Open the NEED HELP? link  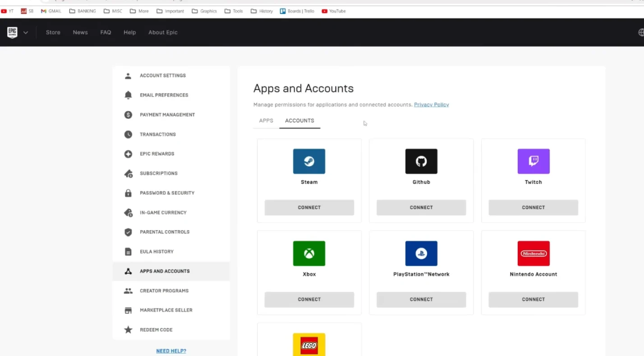pyautogui.click(x=171, y=351)
